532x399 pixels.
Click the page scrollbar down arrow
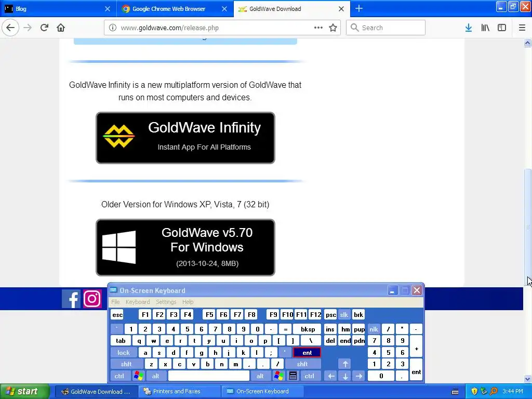(527, 379)
